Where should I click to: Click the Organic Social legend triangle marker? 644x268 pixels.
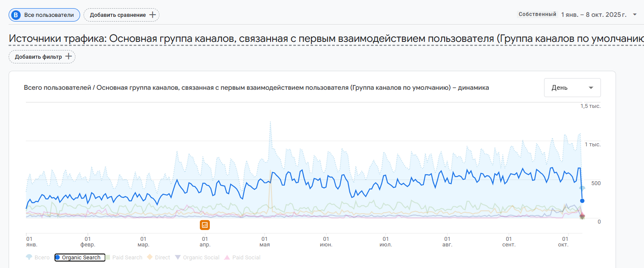click(178, 257)
